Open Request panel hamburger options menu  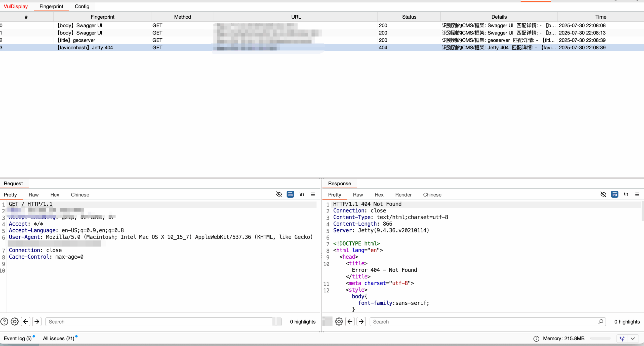[x=313, y=194]
